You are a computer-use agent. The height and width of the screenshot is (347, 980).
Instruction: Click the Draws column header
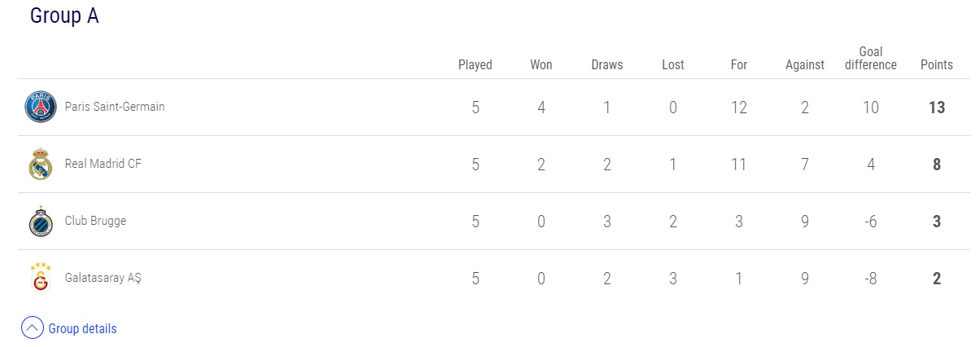(x=607, y=64)
